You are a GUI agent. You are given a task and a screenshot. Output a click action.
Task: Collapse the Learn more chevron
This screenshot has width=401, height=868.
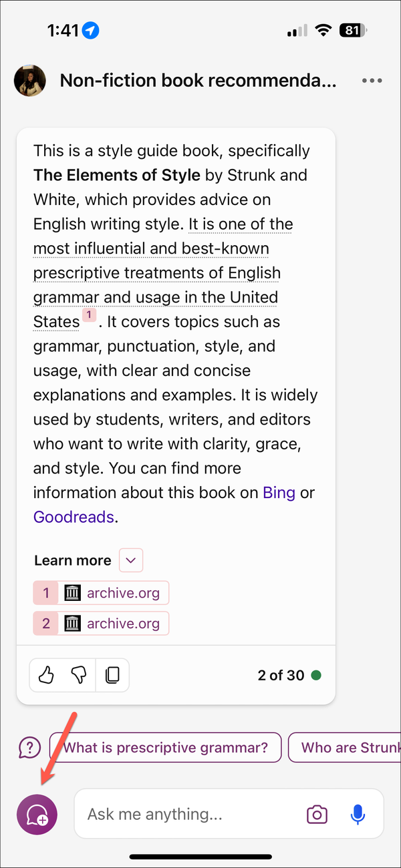click(x=131, y=560)
